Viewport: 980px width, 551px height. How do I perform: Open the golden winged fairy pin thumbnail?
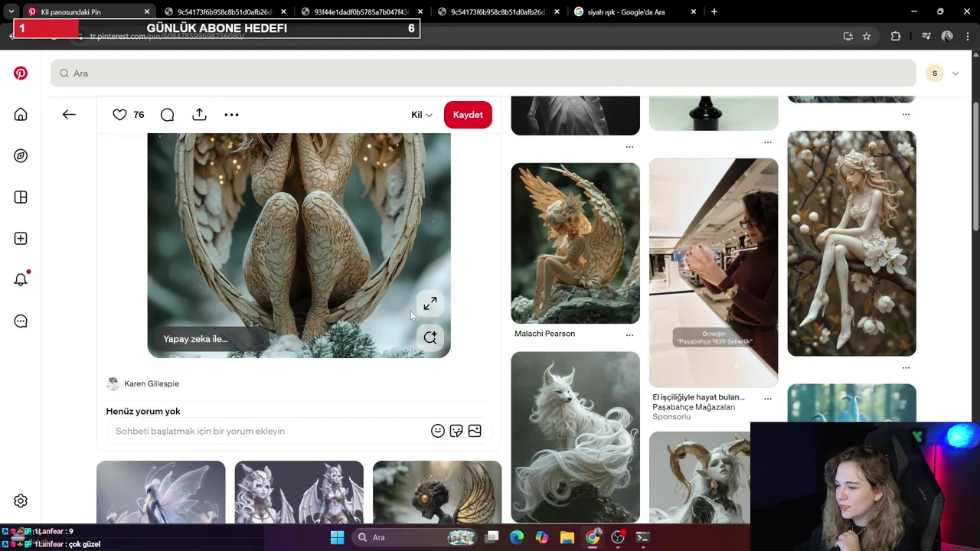575,243
